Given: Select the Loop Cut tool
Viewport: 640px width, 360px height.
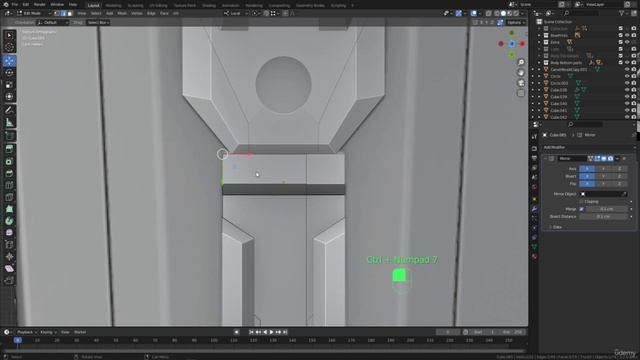Looking at the screenshot, I should point(9,185).
